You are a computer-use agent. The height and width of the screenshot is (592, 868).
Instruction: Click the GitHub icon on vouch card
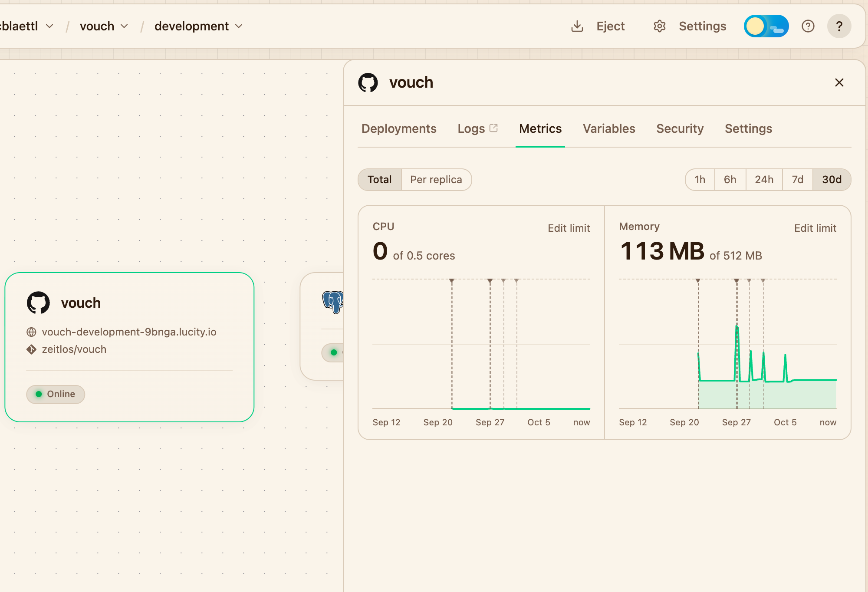(x=38, y=303)
